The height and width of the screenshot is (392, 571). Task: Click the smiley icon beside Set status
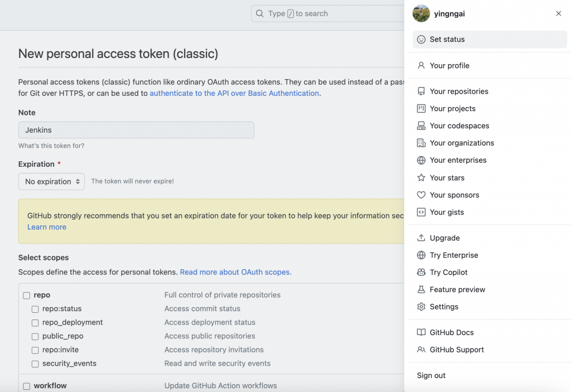(422, 40)
